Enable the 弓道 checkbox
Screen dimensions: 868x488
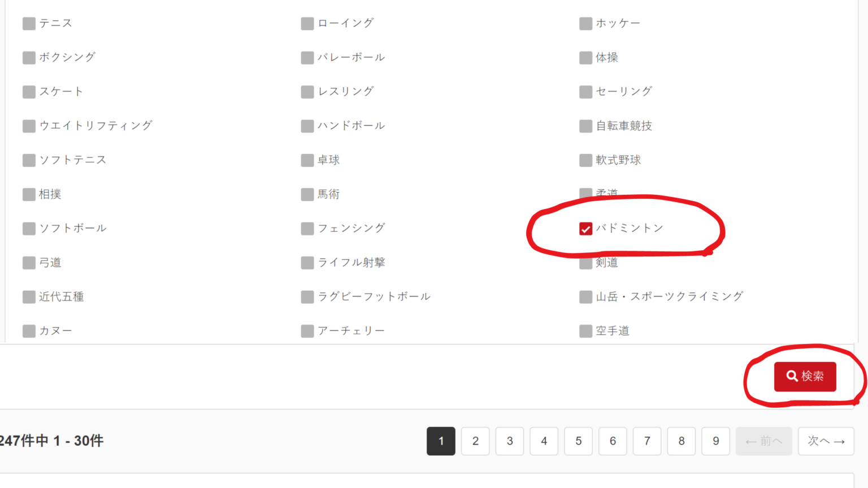[x=29, y=263]
